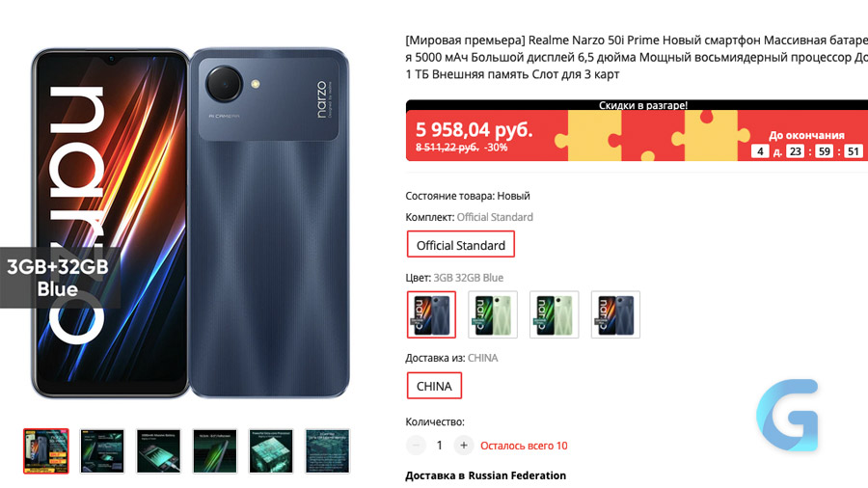Show the fourth gallery thumbnail
The image size is (868, 488).
pyautogui.click(x=215, y=451)
